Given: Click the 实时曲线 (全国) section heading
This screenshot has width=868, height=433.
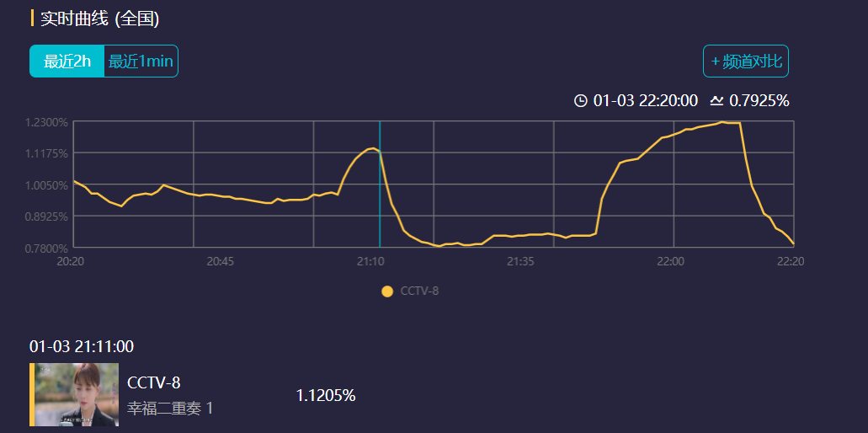Looking at the screenshot, I should click(99, 19).
